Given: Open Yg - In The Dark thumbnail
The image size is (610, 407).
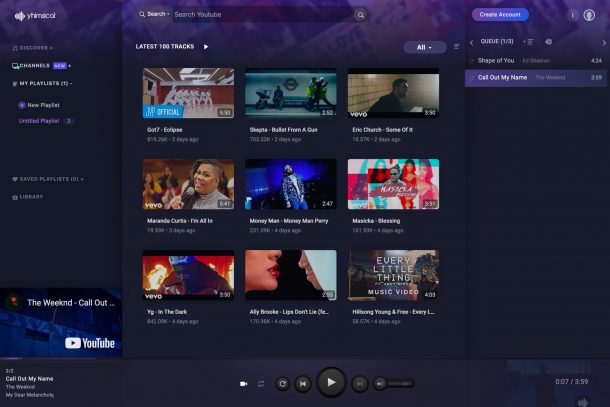Looking at the screenshot, I should click(x=188, y=275).
